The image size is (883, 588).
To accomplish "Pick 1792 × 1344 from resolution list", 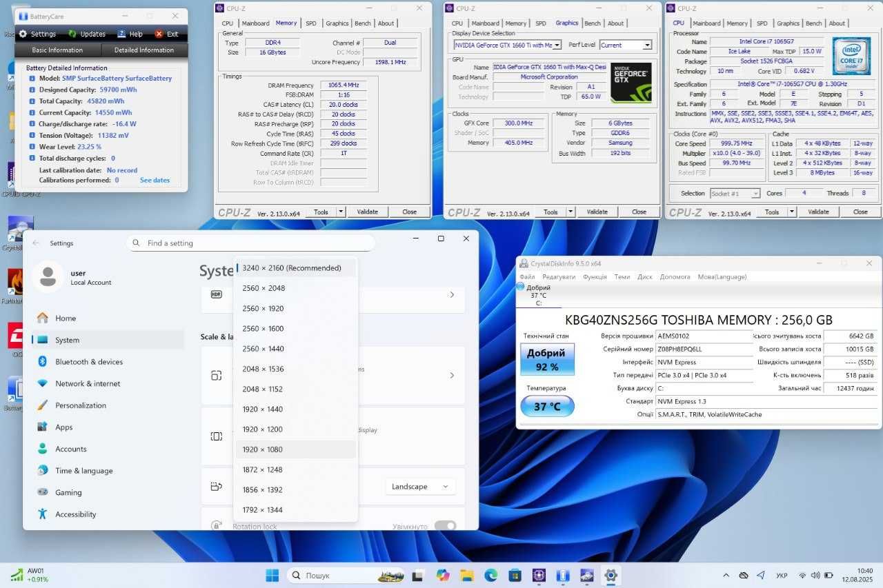I will (296, 510).
